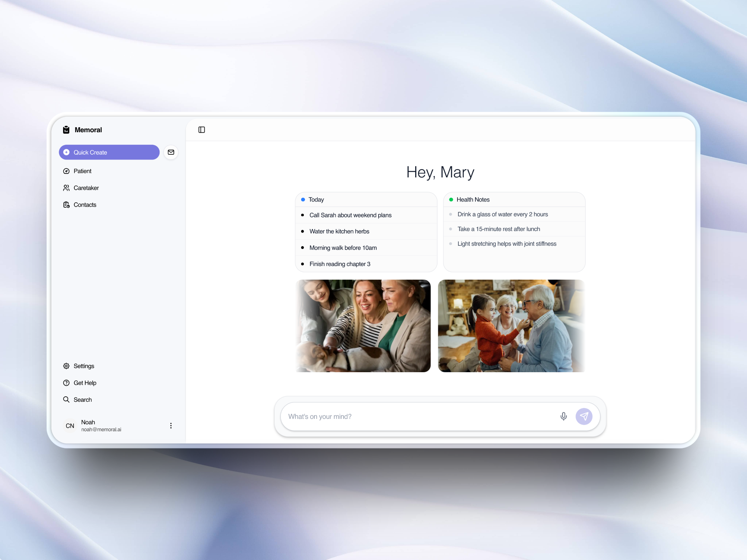This screenshot has width=747, height=560.
Task: Click the Search magnifier icon
Action: click(67, 400)
